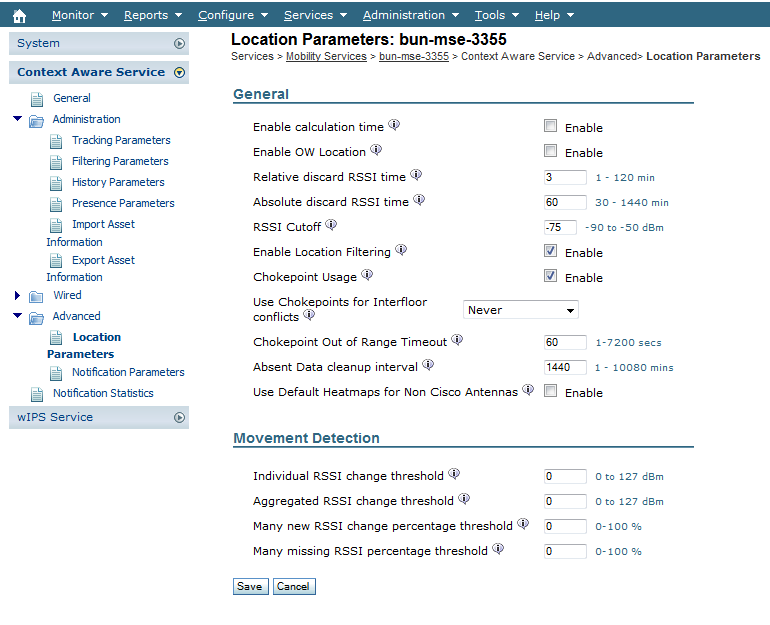Open Tracking Parameters in sidebar
The image size is (770, 625).
tap(121, 140)
